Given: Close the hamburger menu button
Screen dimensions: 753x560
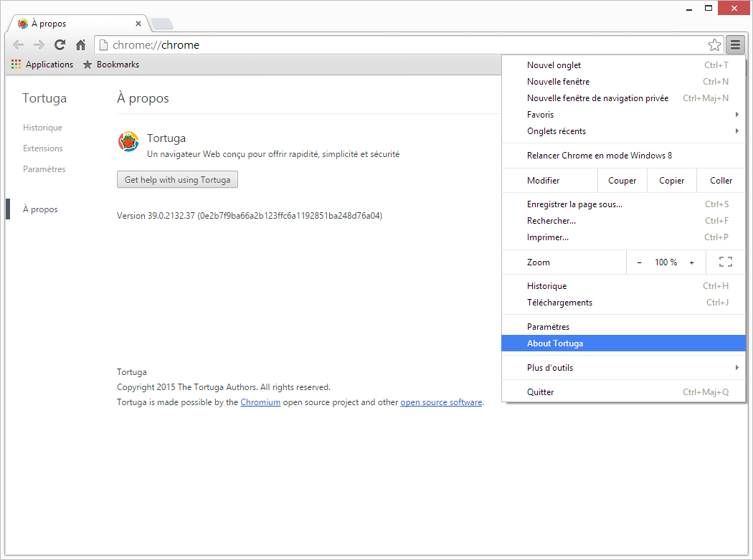Looking at the screenshot, I should click(x=735, y=44).
